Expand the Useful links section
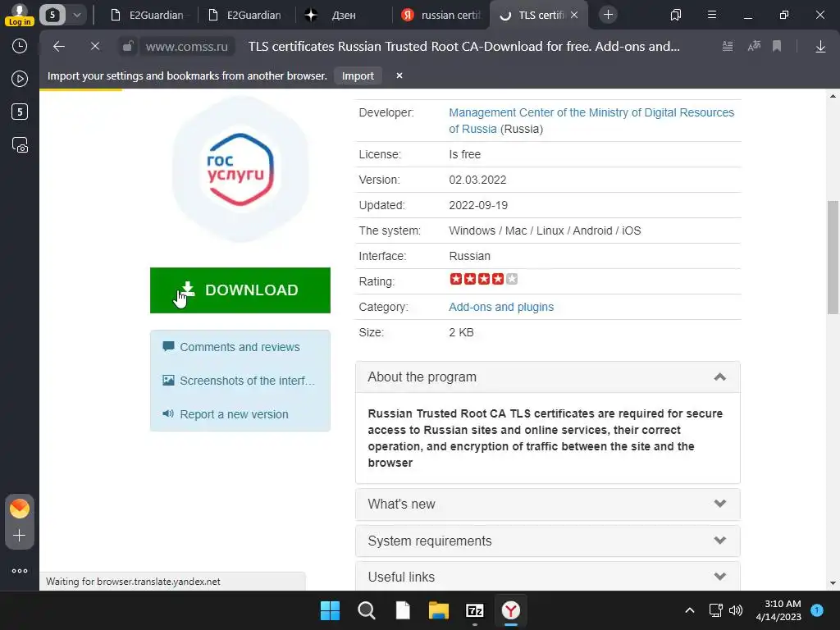The height and width of the screenshot is (630, 840). pos(547,577)
